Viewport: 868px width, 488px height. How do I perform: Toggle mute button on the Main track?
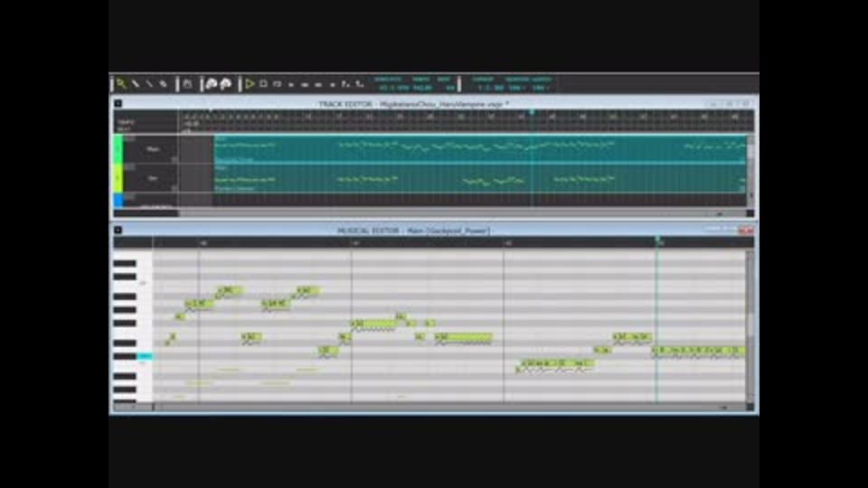pos(129,138)
